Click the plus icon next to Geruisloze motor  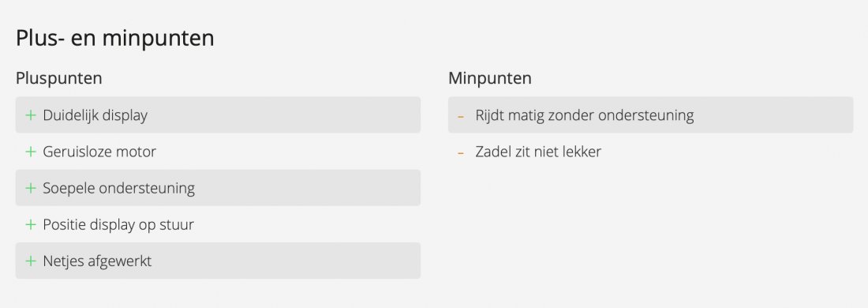pos(31,151)
